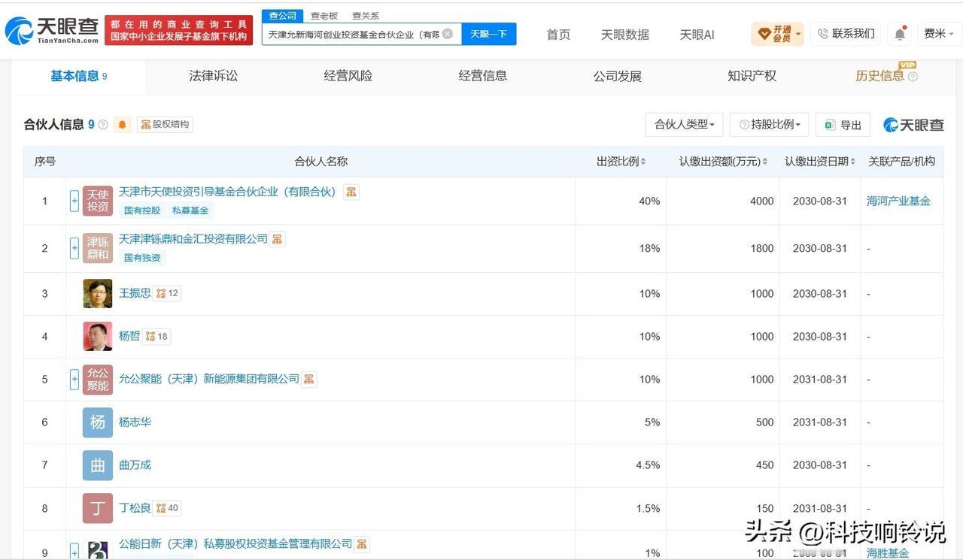Click the 津铄鼎和 company logo
The height and width of the screenshot is (560, 963).
pyautogui.click(x=98, y=248)
